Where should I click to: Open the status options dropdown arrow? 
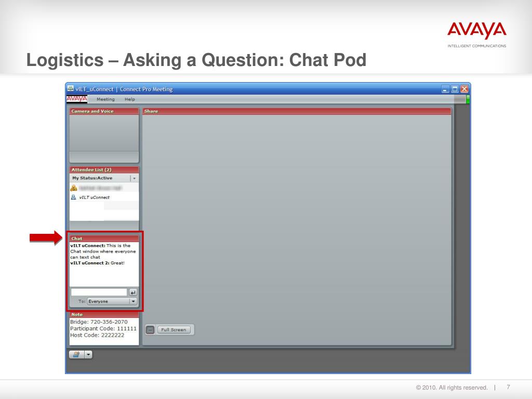click(88, 354)
